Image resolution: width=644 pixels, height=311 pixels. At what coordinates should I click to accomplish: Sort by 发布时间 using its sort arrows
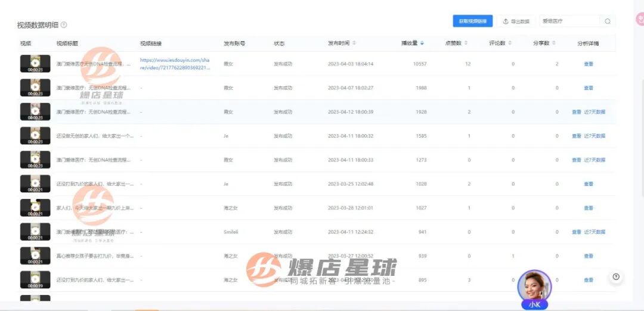point(354,43)
